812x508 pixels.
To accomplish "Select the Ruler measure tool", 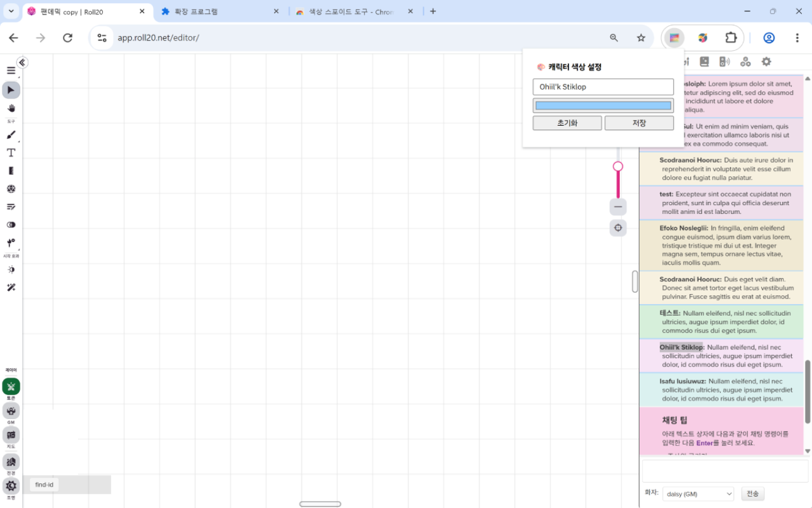I will pyautogui.click(x=11, y=171).
